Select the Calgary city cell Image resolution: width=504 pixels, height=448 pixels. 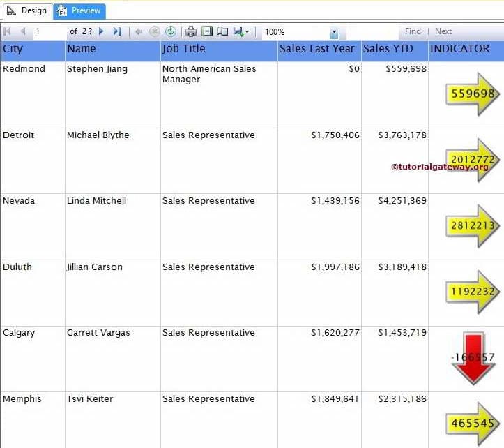[33, 359]
